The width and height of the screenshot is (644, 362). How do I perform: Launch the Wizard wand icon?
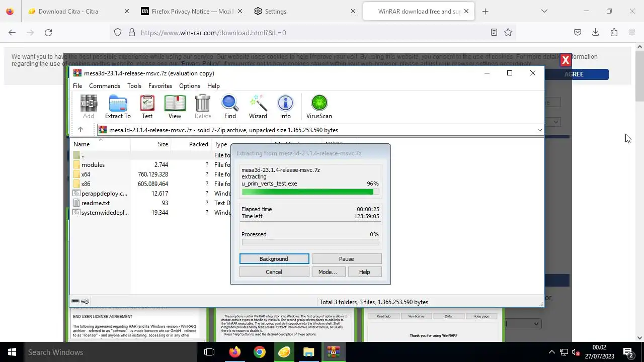258,107
